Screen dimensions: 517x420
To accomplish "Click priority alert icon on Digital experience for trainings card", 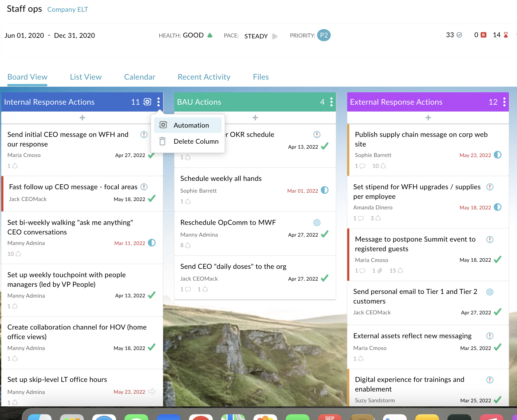I will [490, 380].
